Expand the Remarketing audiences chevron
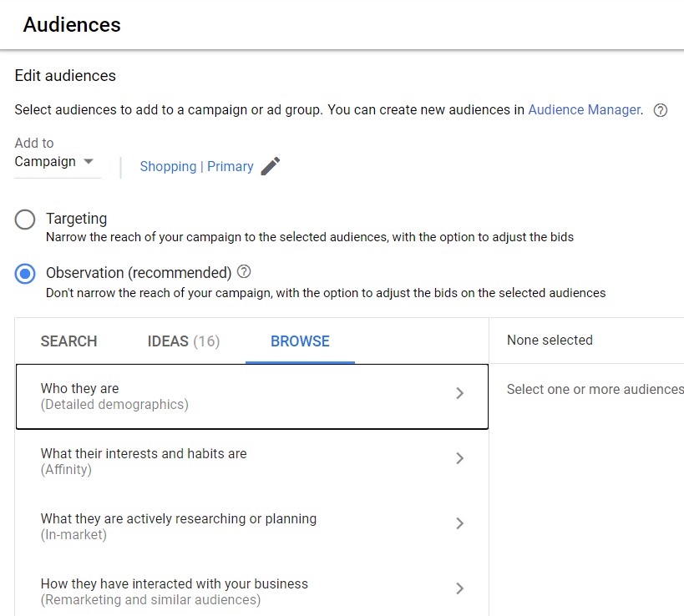684x616 pixels. (459, 588)
